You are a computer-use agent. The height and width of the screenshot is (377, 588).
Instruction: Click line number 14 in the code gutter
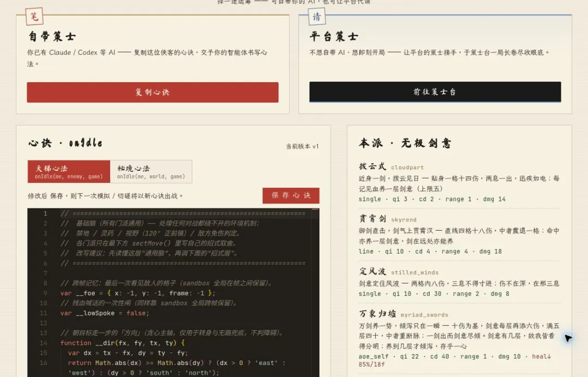point(44,343)
